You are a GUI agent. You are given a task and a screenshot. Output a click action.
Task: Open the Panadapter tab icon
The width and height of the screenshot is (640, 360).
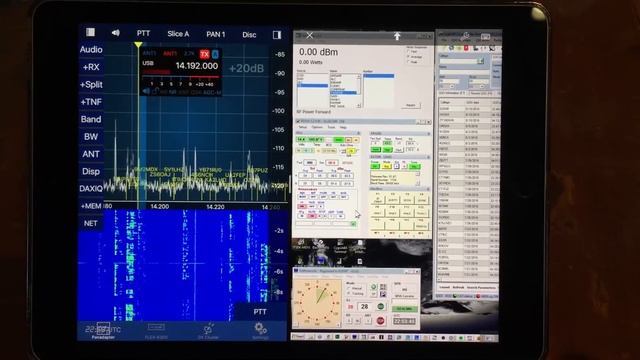point(103,329)
